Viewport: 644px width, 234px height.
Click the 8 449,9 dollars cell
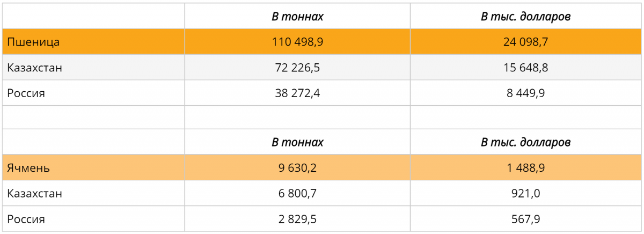526,93
